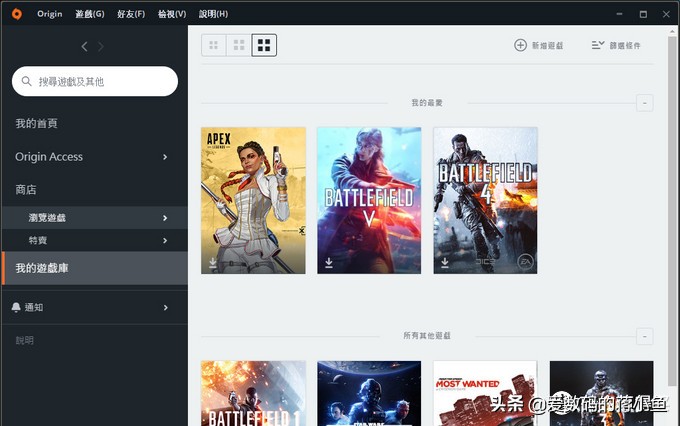Expand 通知 chevron
Viewport: 680px width, 426px height.
(165, 308)
